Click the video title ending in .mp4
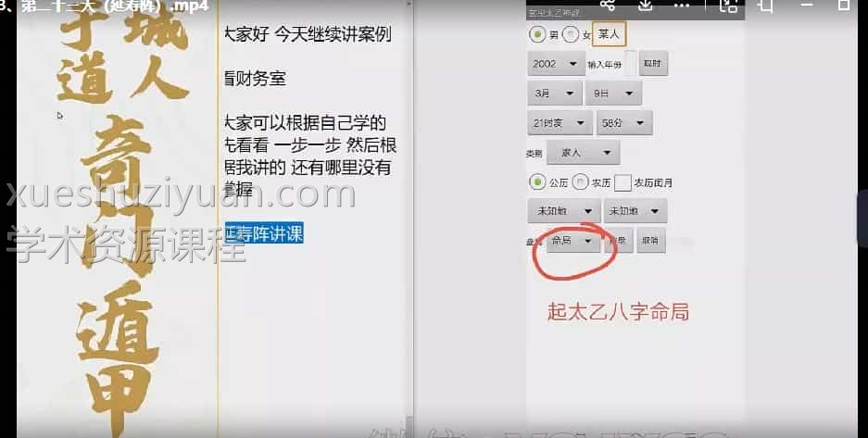 (x=104, y=6)
